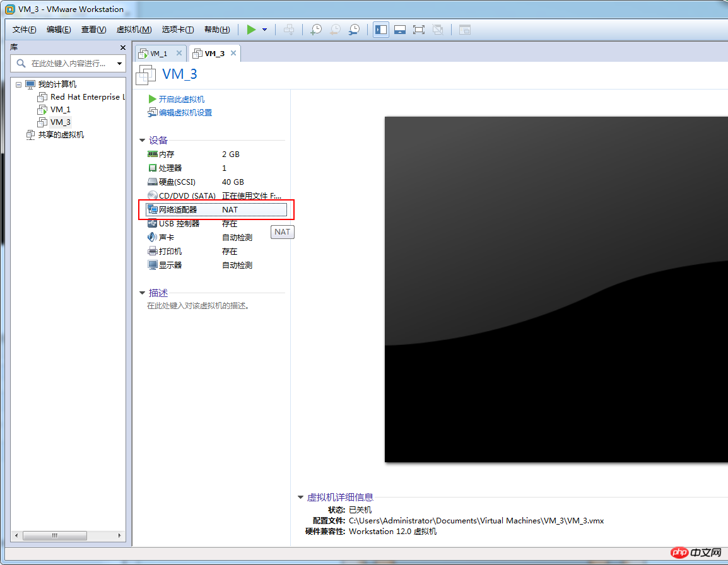
Task: Select VM_3 in the library tree
Action: [61, 122]
